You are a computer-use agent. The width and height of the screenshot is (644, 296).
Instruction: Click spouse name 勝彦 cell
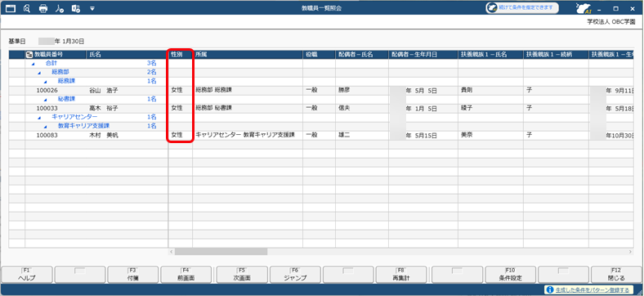click(x=362, y=90)
